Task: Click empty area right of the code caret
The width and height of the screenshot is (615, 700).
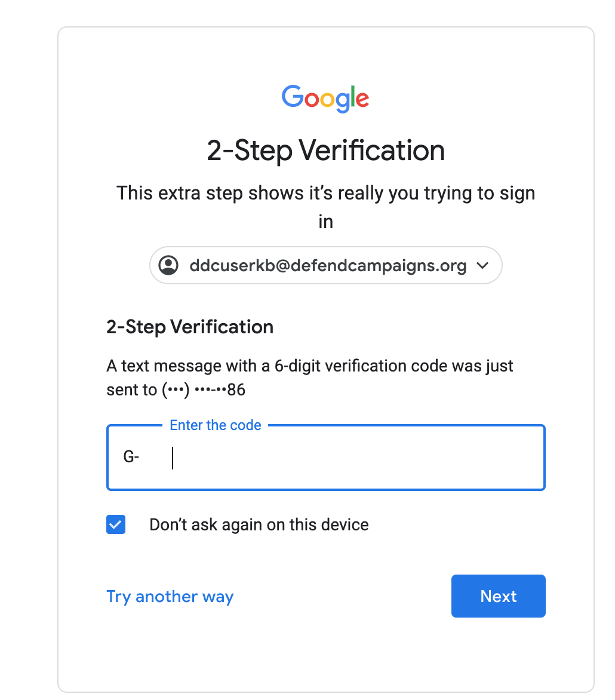Action: (x=357, y=458)
